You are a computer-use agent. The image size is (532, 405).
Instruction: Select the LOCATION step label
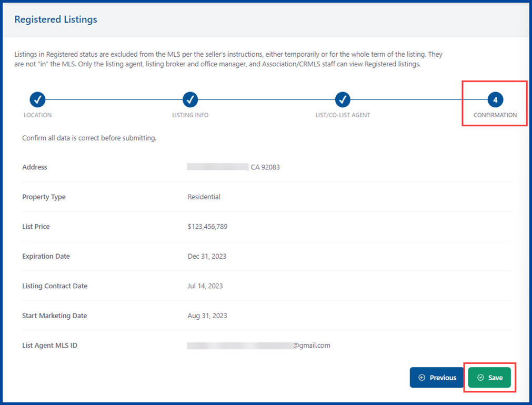[x=37, y=115]
